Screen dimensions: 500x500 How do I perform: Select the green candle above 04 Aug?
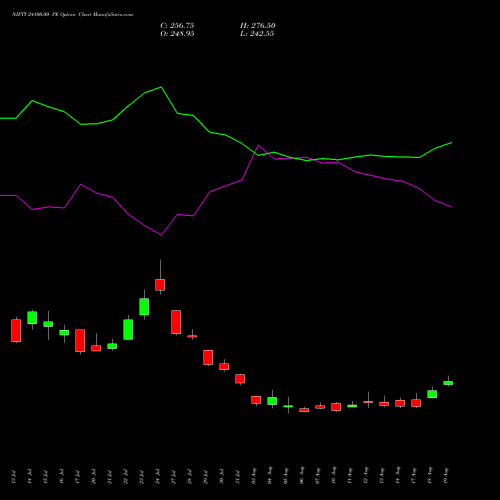click(272, 401)
